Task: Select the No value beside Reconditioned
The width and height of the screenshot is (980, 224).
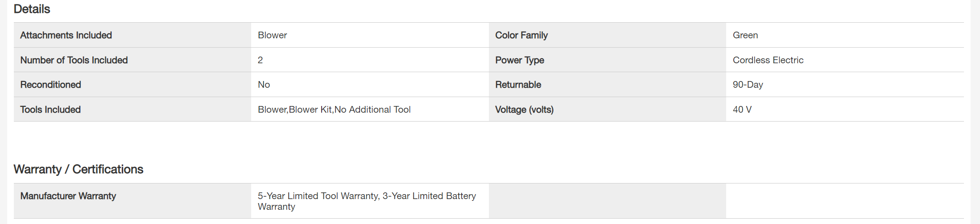Action: click(x=264, y=85)
